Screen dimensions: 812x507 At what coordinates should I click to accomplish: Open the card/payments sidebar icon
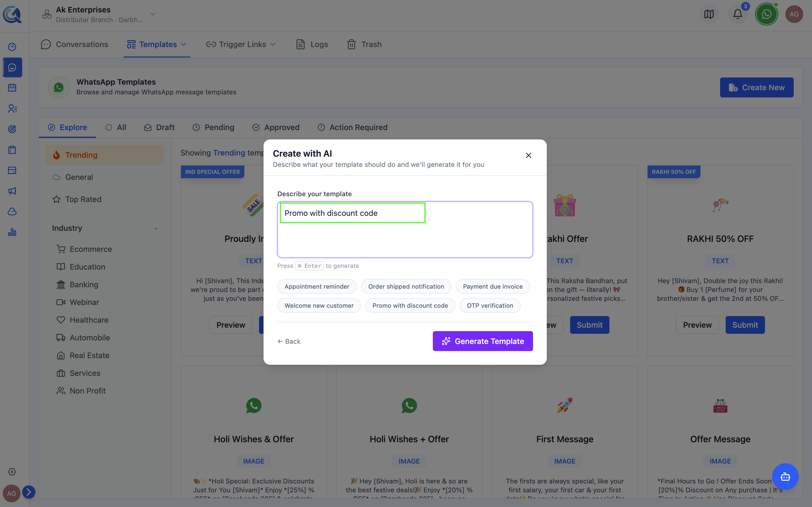point(12,170)
